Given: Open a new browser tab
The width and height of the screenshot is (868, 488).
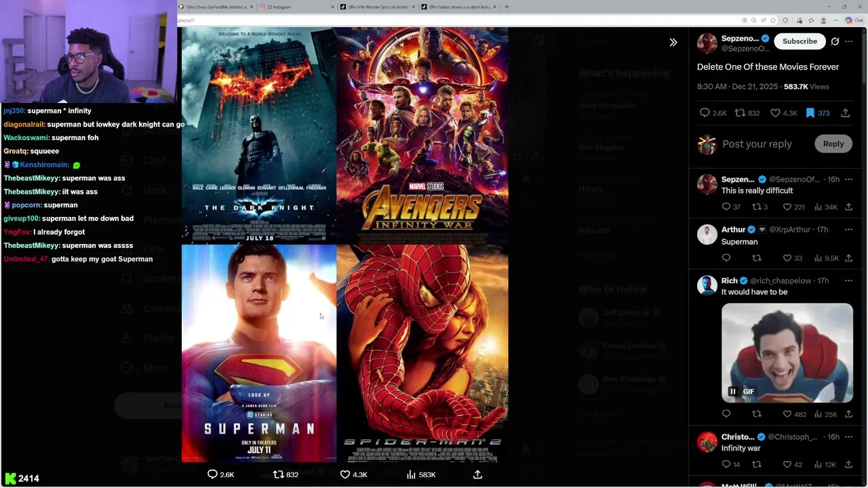Looking at the screenshot, I should tap(507, 7).
